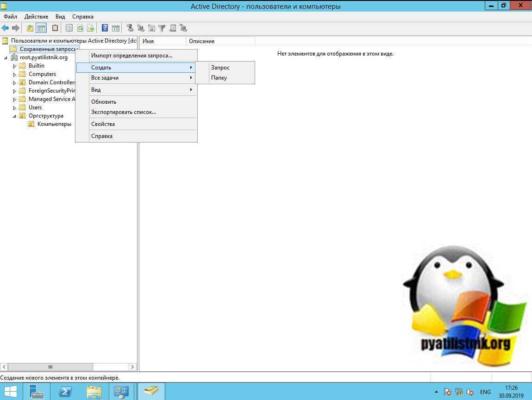Click the filter funnel toolbar icon

click(x=162, y=28)
